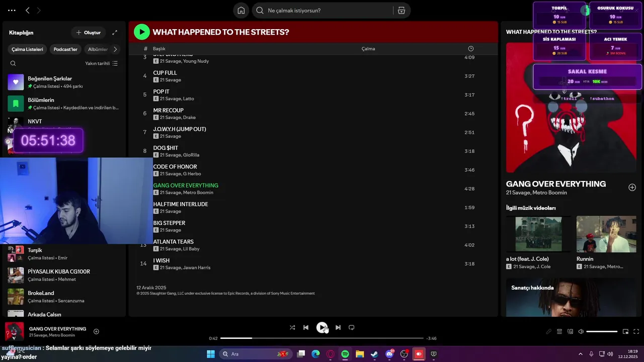
Task: Expand library to full screen icon
Action: point(115,33)
